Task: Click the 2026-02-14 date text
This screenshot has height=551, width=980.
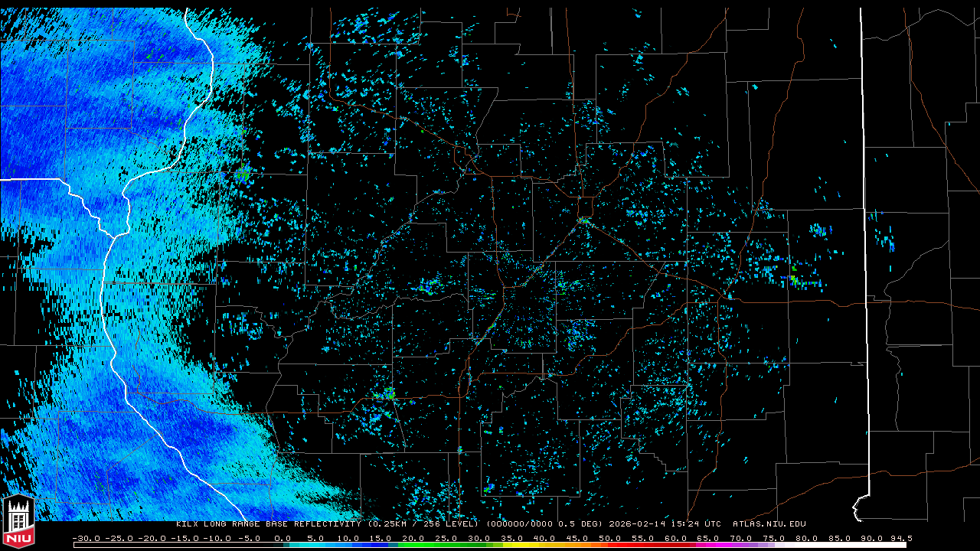Action: point(638,524)
